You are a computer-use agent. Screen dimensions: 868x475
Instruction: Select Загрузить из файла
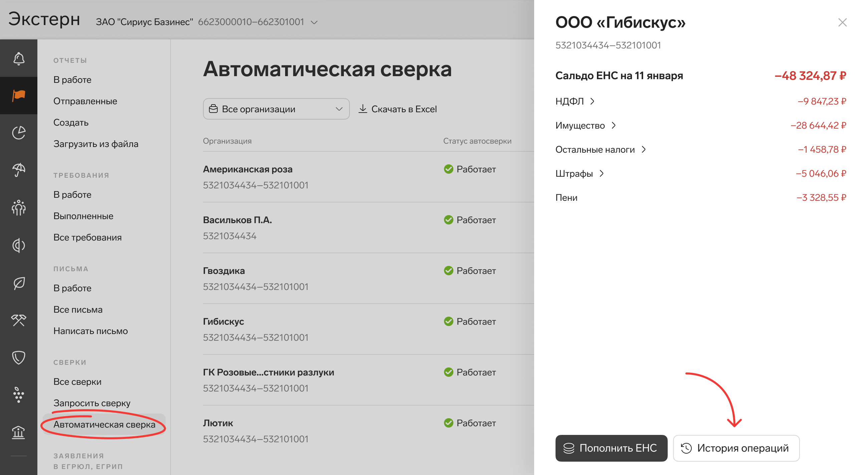(x=96, y=144)
